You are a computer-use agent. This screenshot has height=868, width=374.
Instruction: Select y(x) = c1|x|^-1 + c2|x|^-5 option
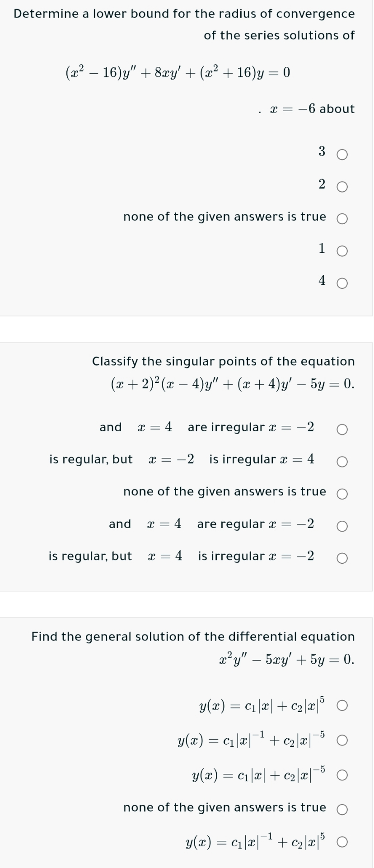(x=342, y=739)
